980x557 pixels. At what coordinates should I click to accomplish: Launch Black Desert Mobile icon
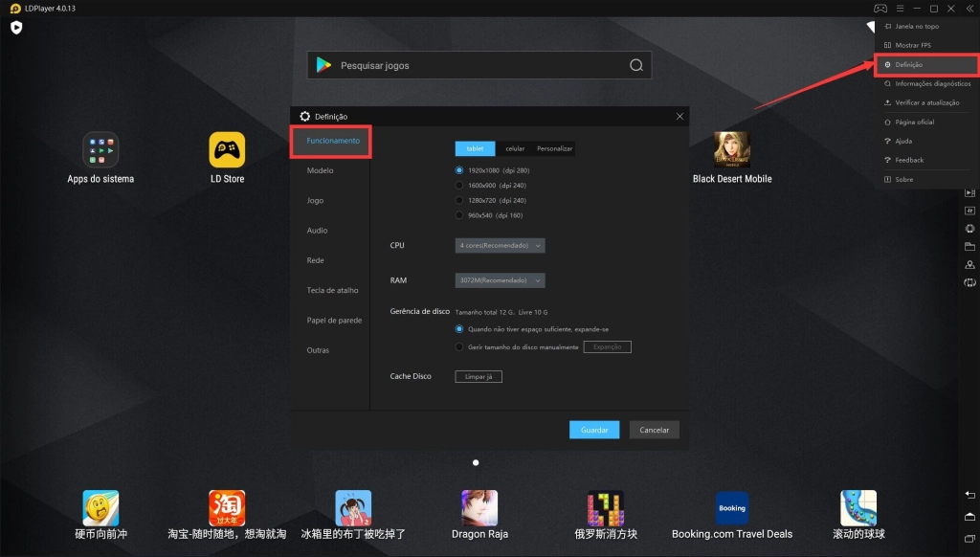732,149
